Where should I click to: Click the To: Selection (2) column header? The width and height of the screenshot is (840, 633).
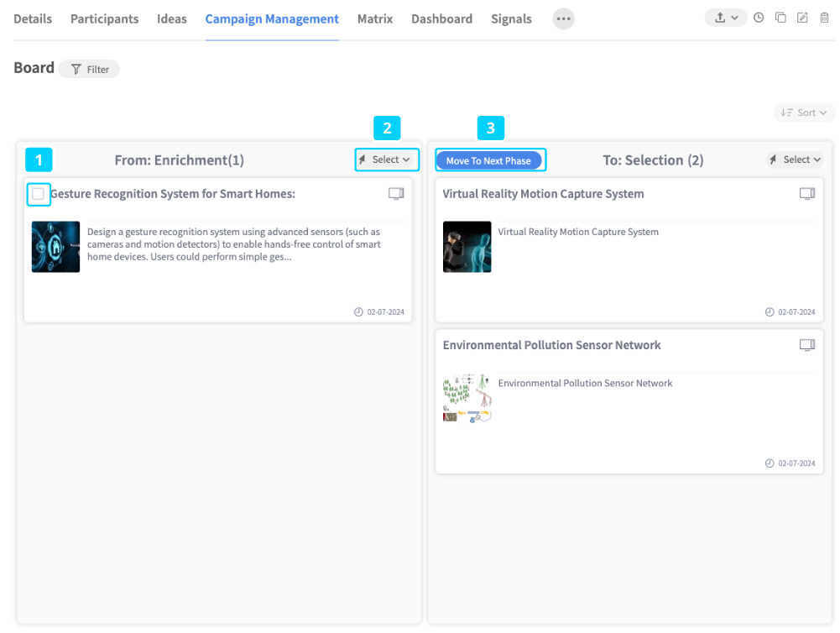point(653,160)
